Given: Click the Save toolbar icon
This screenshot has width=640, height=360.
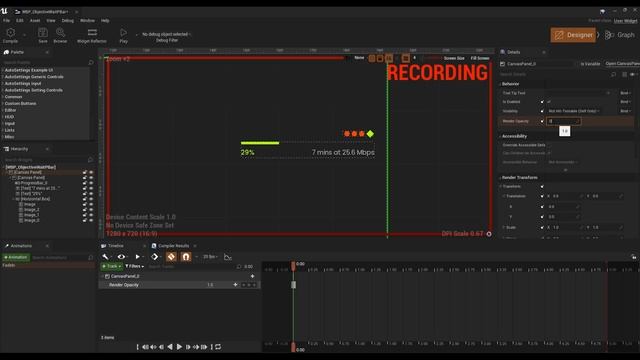Looking at the screenshot, I should (42, 33).
